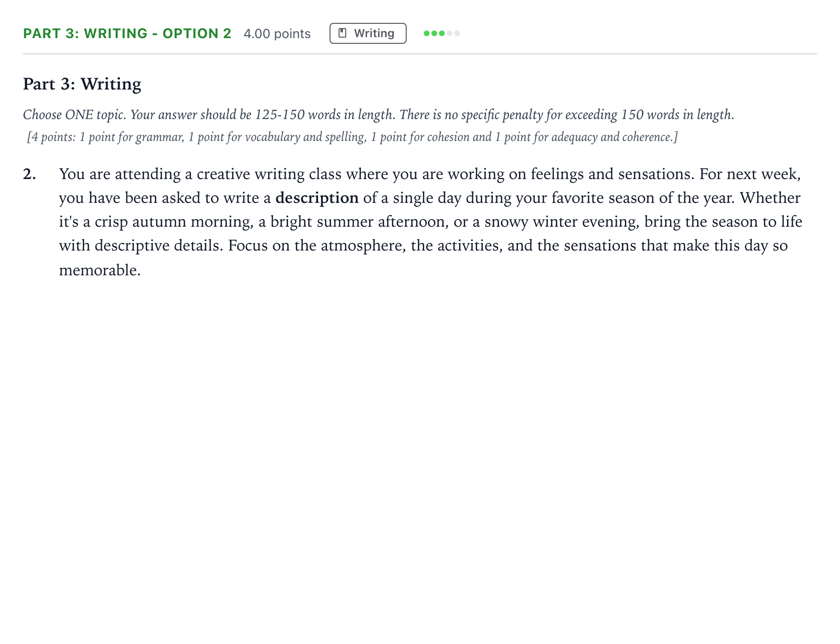840x644 pixels.
Task: Click the Part 3: Writing heading
Action: (x=82, y=84)
